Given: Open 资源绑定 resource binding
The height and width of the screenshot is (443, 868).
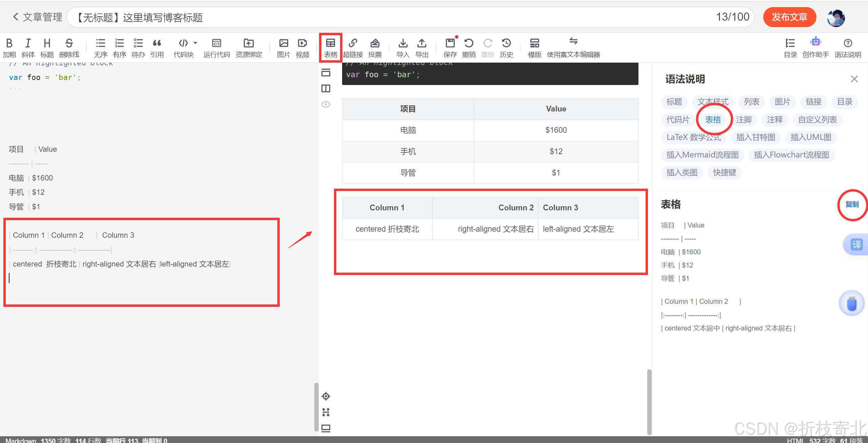Looking at the screenshot, I should pos(249,48).
